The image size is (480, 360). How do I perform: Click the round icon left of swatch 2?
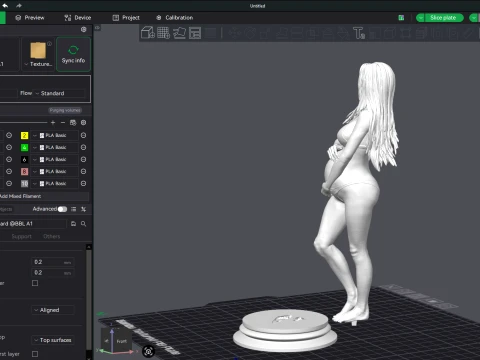point(9,135)
